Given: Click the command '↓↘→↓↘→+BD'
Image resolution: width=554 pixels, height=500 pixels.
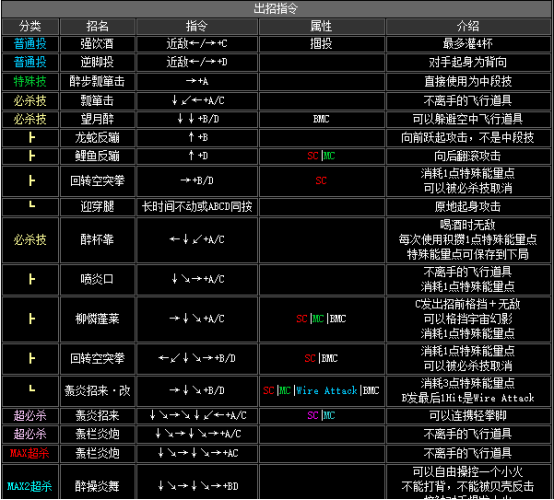Looking at the screenshot, I should (x=198, y=486).
